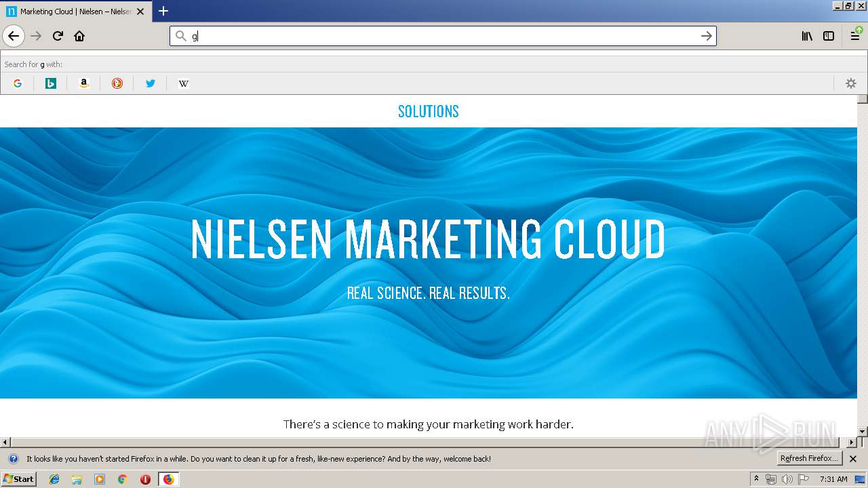The height and width of the screenshot is (488, 868).
Task: Open a new tab with plus
Action: [163, 11]
